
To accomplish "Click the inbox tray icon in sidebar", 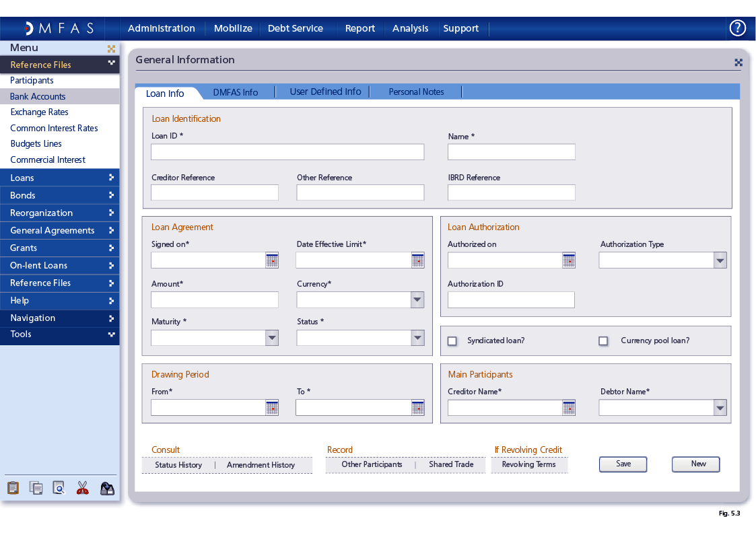I will click(107, 488).
